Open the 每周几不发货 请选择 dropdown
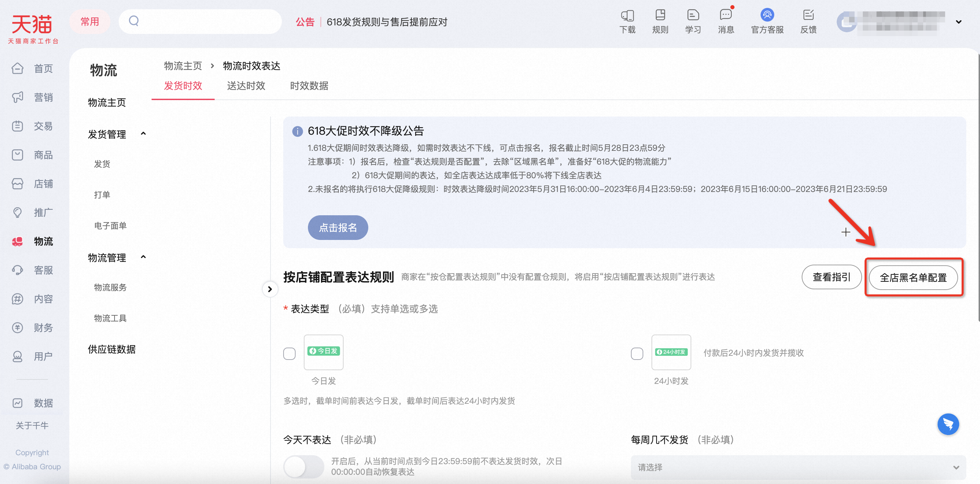Viewport: 980px width, 484px height. tap(798, 467)
